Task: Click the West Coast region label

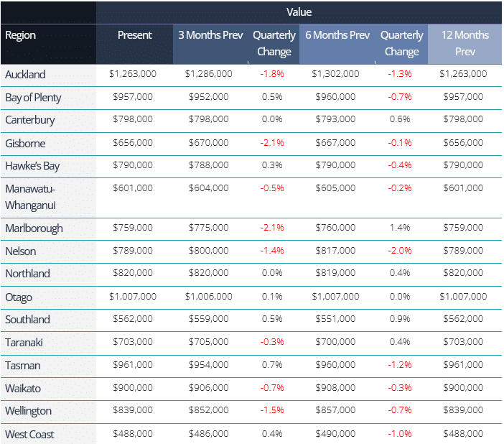Action: point(29,434)
